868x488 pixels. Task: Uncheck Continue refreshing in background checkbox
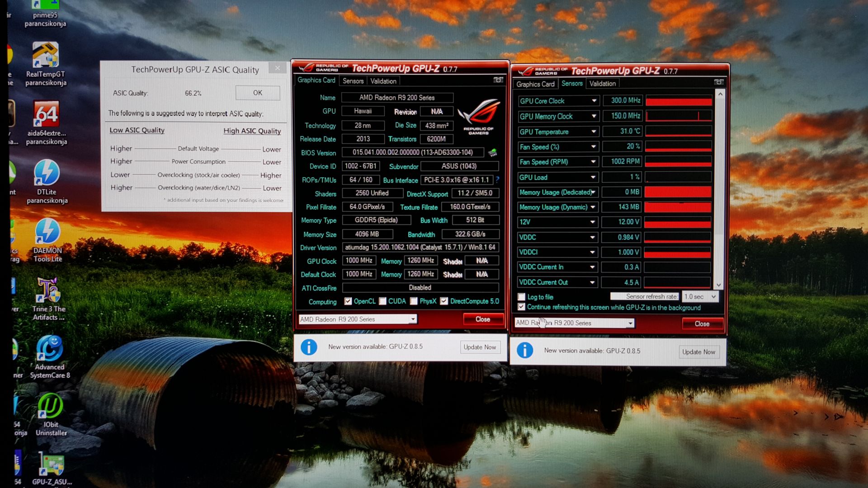(522, 307)
